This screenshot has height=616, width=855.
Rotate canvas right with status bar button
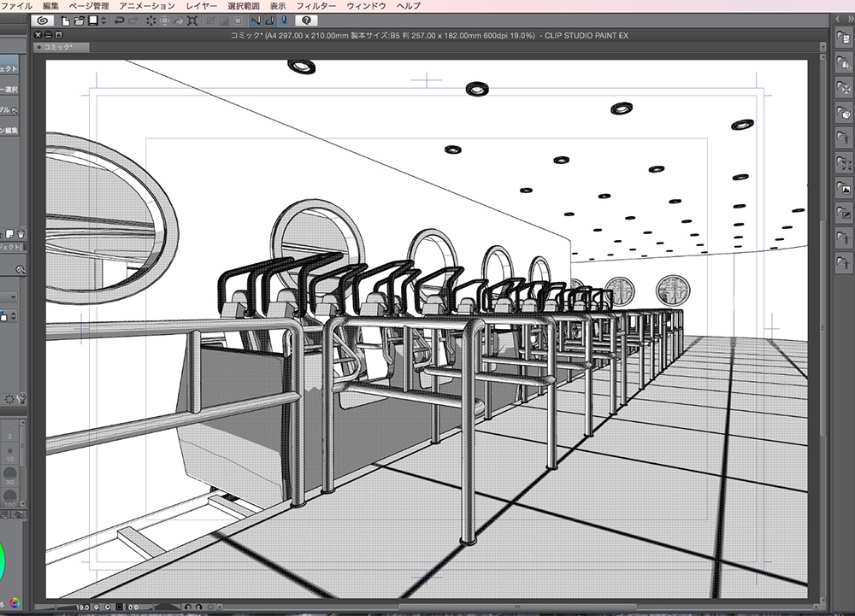coord(198,607)
